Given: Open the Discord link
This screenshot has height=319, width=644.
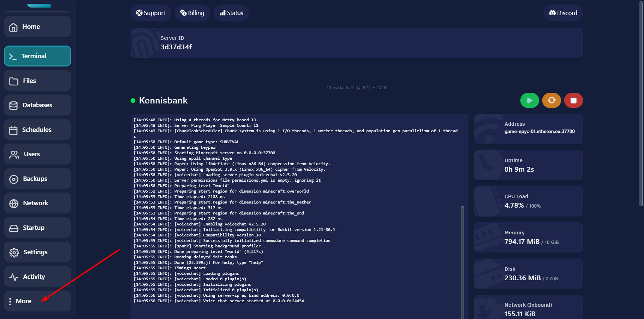Looking at the screenshot, I should coord(563,13).
